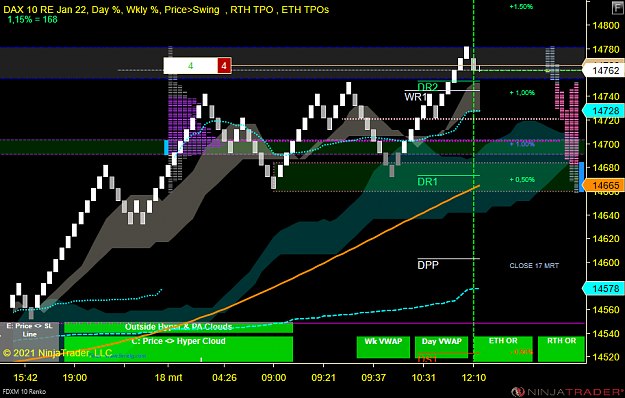Toggle the Day VWAP green button
The height and width of the screenshot is (398, 625).
[x=442, y=347]
